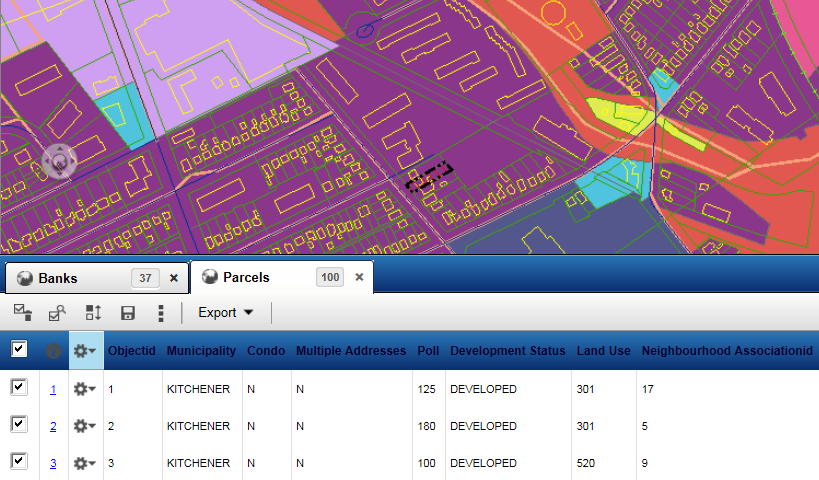Expand the gear actions menu for row 2
The width and height of the screenshot is (819, 480).
[85, 426]
